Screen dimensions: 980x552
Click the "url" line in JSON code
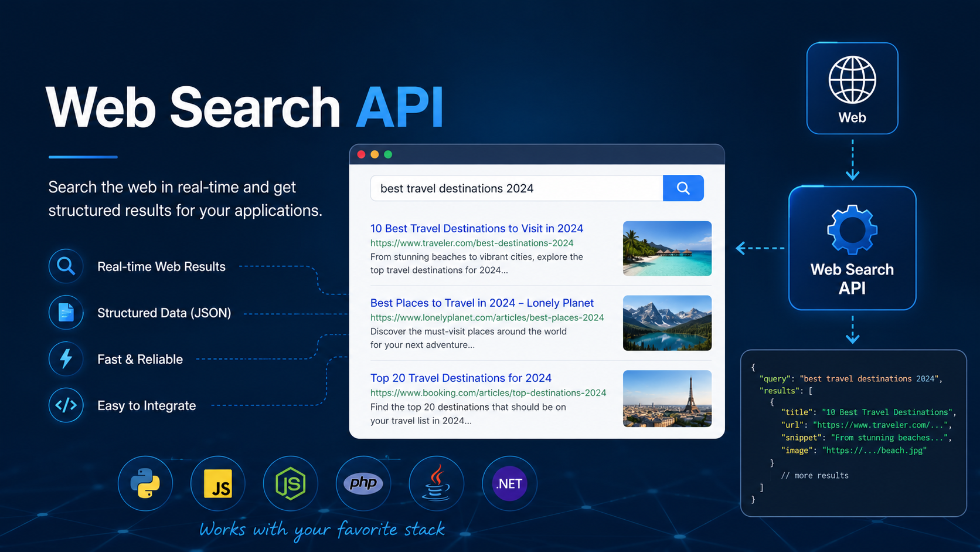point(866,425)
